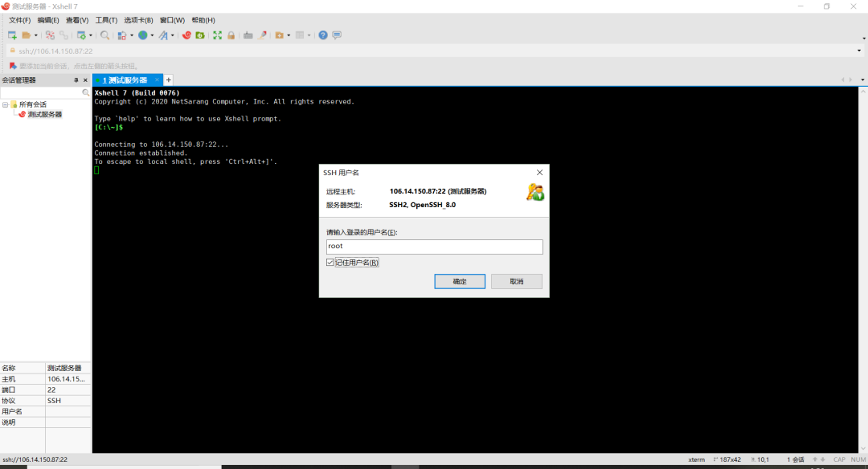Collapse the 所有会话 tree node

pos(5,104)
